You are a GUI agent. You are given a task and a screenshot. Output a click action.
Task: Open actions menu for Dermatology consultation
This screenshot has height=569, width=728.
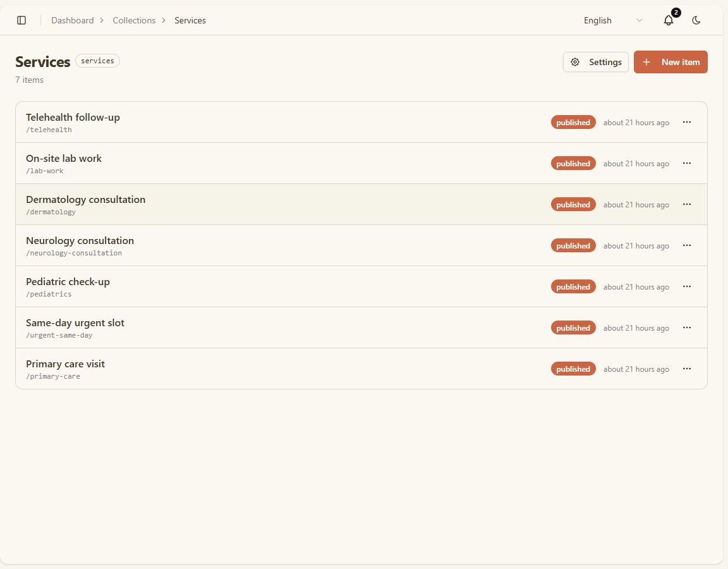click(x=687, y=204)
